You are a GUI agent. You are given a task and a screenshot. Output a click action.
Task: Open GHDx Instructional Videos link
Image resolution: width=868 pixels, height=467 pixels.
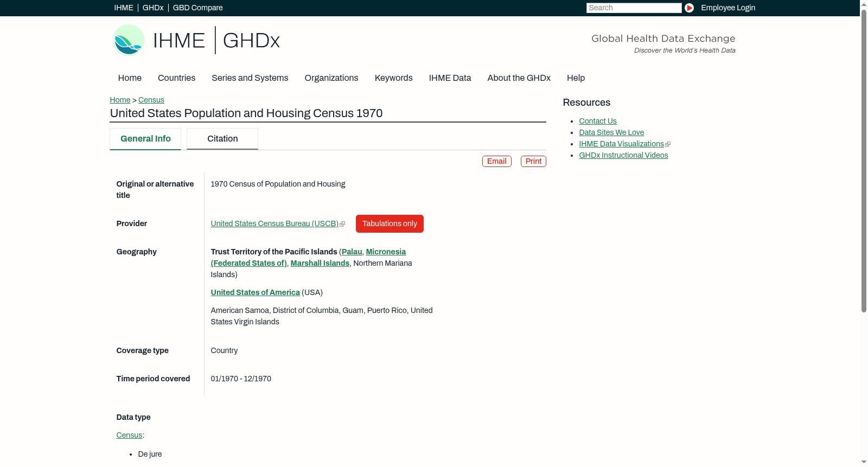pos(623,155)
